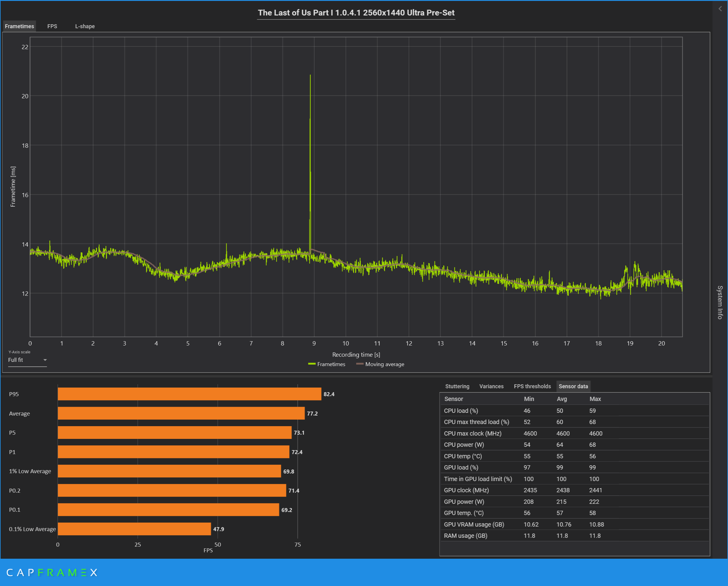728x586 pixels.
Task: Click the P95 label in bar chart
Action: click(x=14, y=394)
